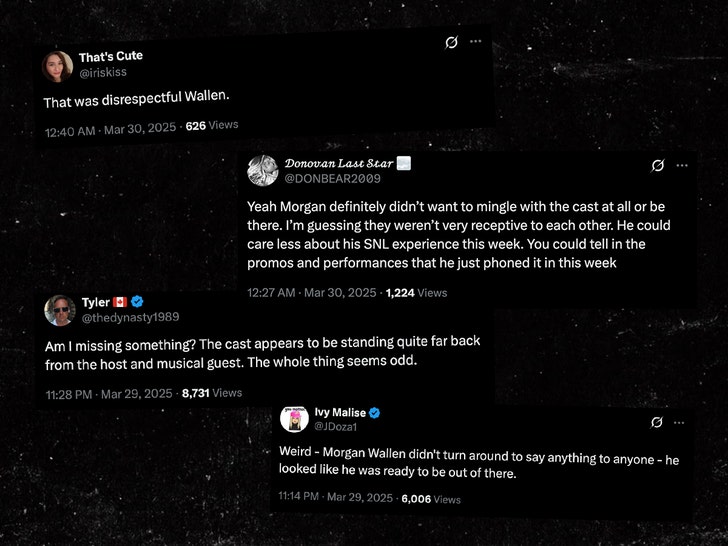
Task: Click the 6,006 Views count
Action: [431, 499]
